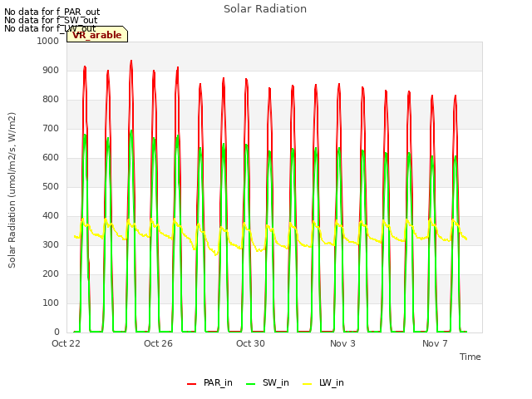This screenshot has width=532, height=399.
Task: Click the PAR_in legend label
Action: click(218, 382)
